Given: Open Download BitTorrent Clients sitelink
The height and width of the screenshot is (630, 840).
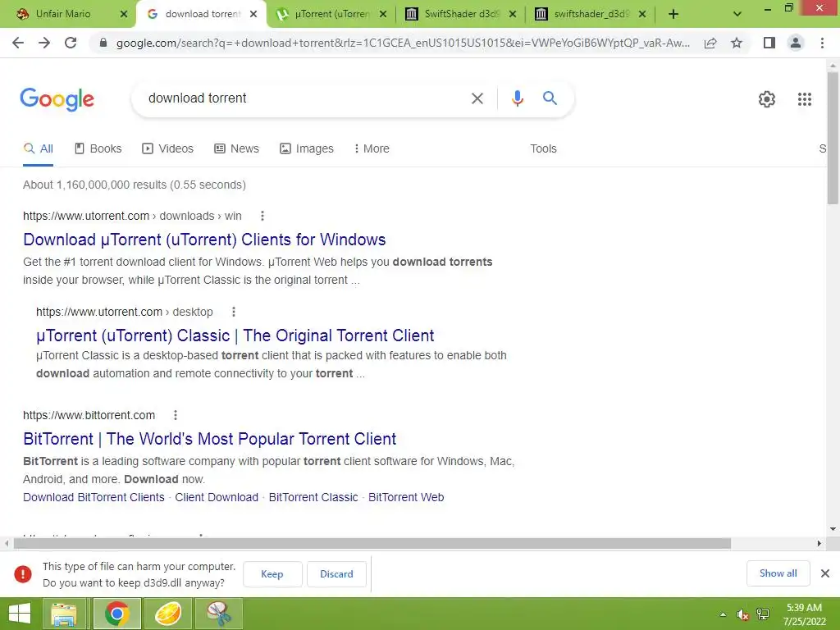Looking at the screenshot, I should [x=94, y=497].
